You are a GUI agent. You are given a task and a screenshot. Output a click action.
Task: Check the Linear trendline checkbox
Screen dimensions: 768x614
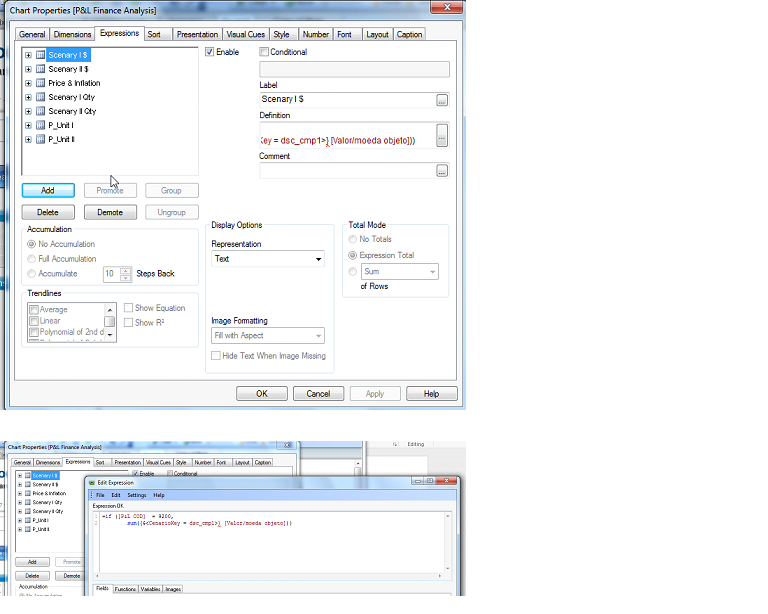(x=34, y=321)
